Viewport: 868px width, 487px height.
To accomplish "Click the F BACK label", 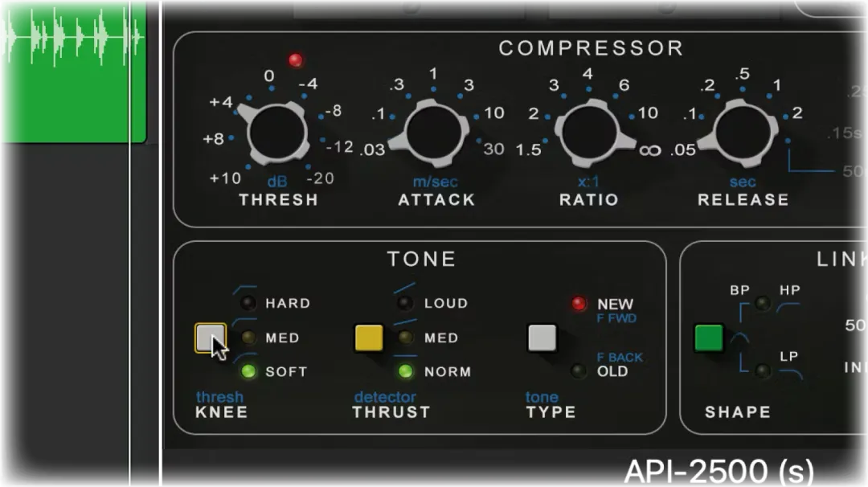I will (620, 358).
